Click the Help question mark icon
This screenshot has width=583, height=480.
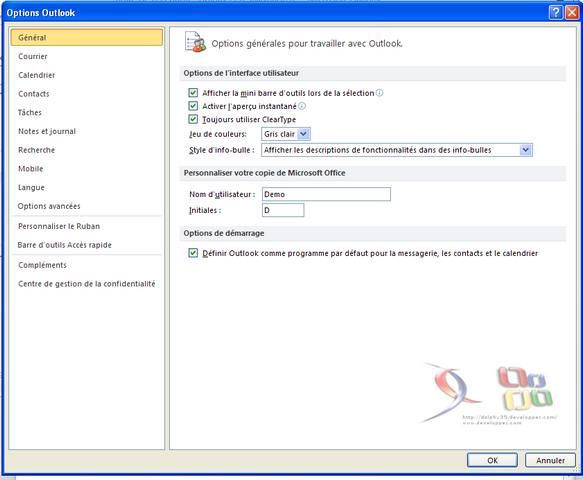click(x=555, y=13)
